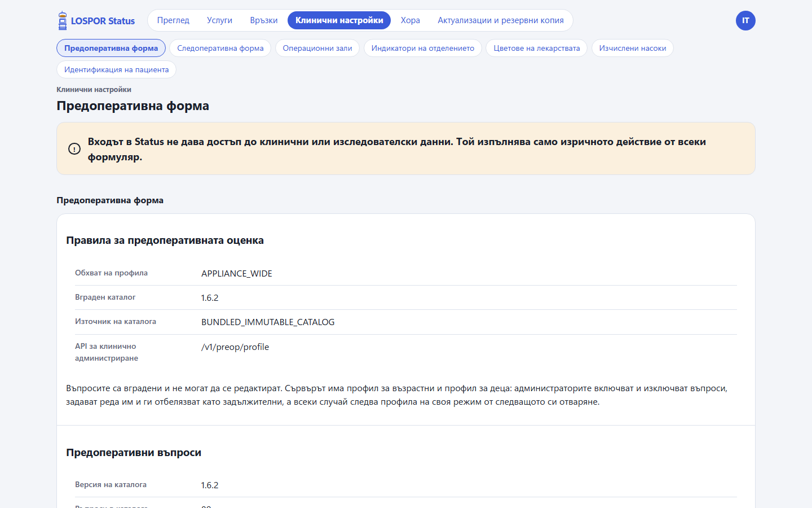Click the /v1/preop/profile API path value
812x508 pixels.
pos(235,347)
